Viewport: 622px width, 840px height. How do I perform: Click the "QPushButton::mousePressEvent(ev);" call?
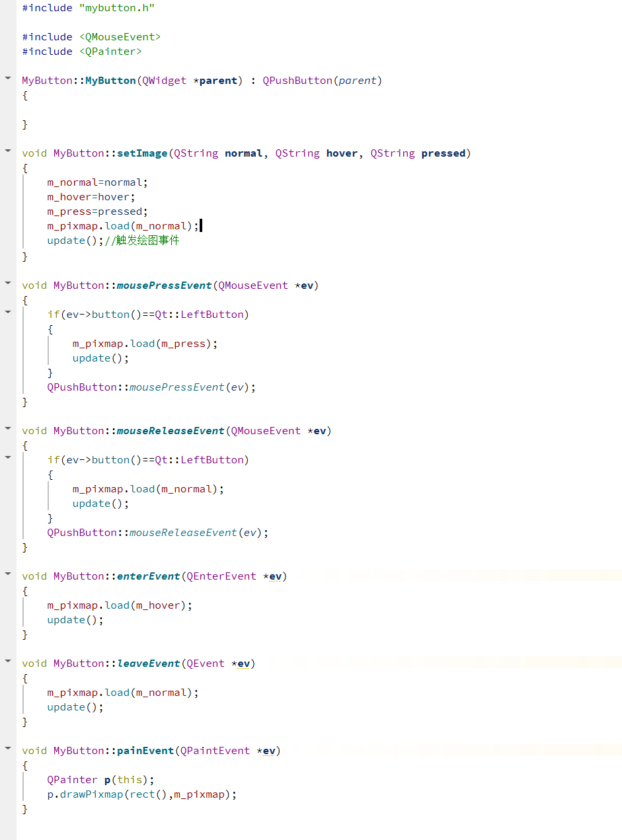click(151, 387)
